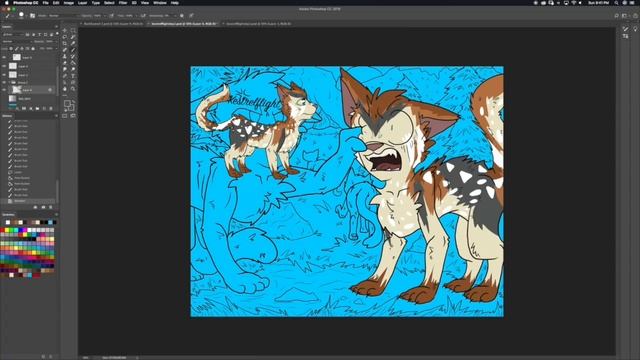Open layer filter Kind dropdown
The height and width of the screenshot is (360, 640).
(13, 35)
